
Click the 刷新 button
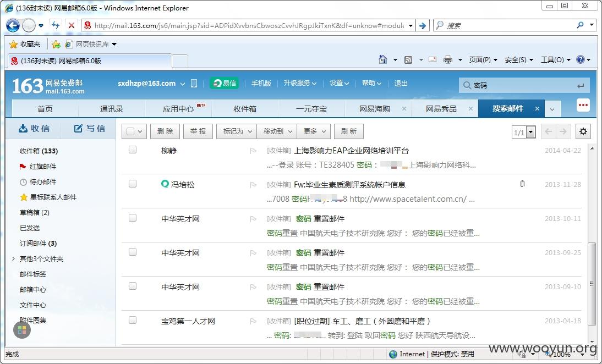[349, 131]
